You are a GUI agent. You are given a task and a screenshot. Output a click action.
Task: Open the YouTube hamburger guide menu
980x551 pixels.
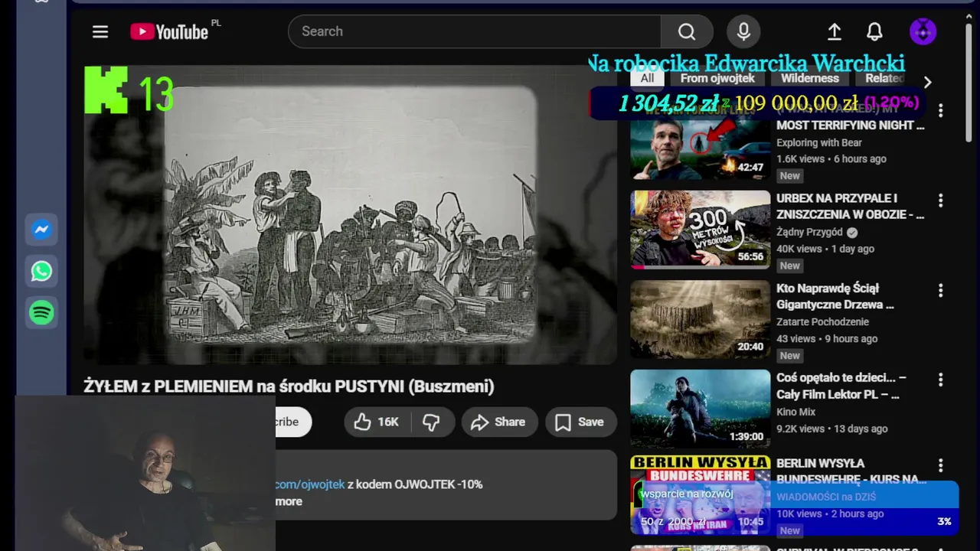click(x=100, y=31)
